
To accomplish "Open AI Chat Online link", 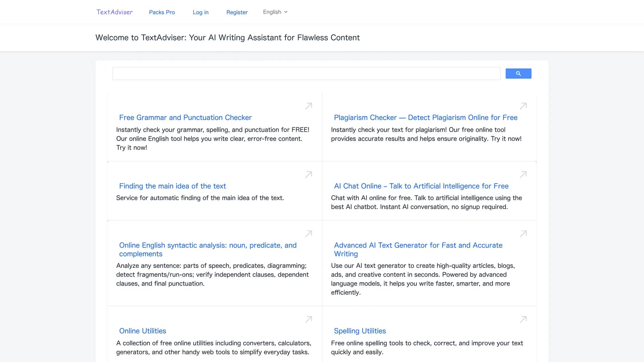I will click(421, 186).
